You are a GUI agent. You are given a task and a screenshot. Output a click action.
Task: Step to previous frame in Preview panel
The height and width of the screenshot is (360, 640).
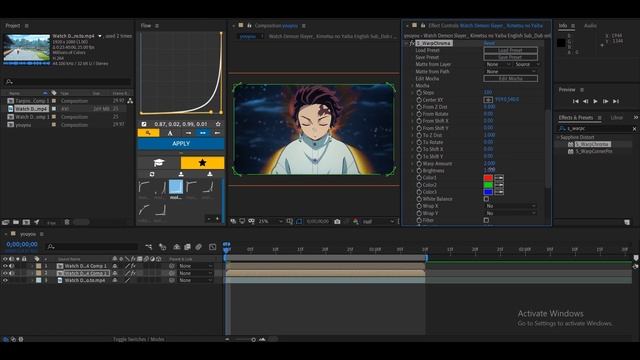click(586, 101)
